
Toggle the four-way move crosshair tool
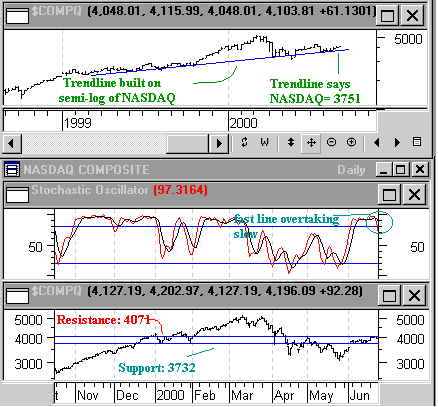311,143
